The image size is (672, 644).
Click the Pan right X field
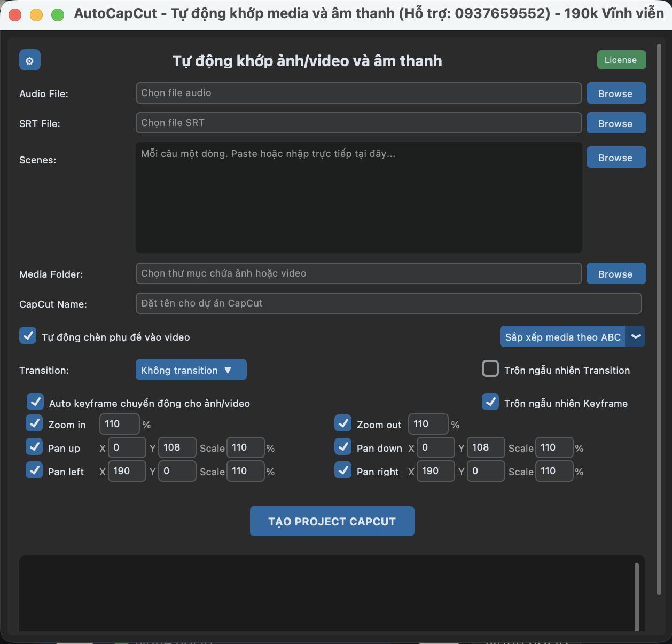tap(436, 471)
